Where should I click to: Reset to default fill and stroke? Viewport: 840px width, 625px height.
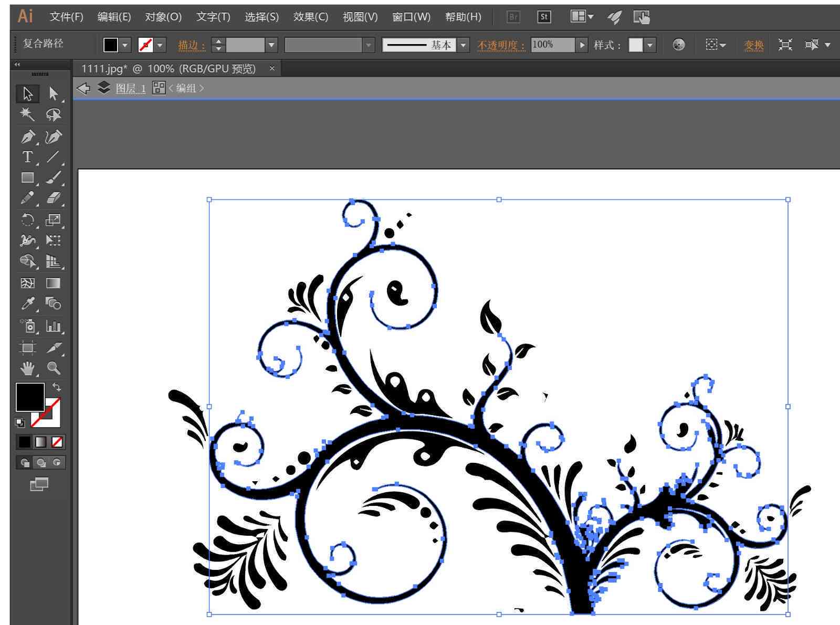(20, 422)
